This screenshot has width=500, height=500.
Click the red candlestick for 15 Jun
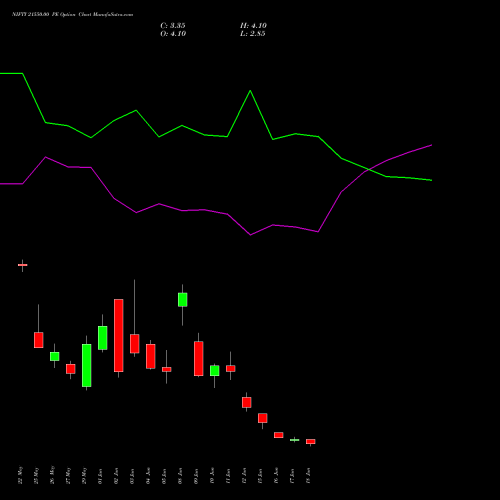tap(263, 418)
